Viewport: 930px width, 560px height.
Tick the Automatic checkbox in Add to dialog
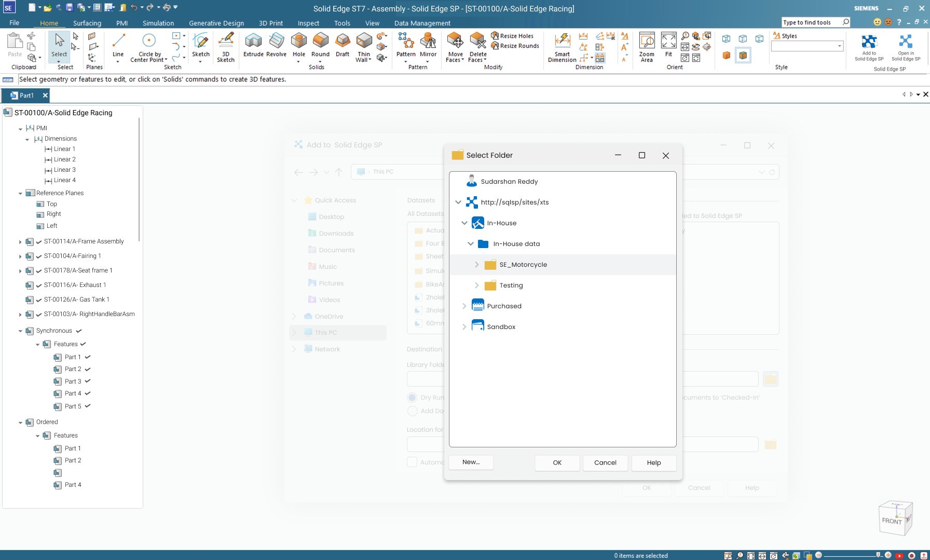[x=412, y=462]
